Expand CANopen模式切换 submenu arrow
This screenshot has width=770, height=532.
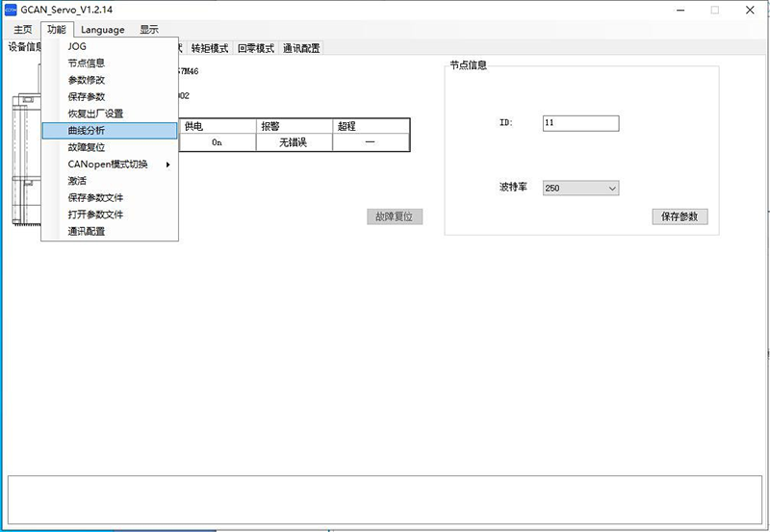pyautogui.click(x=167, y=165)
